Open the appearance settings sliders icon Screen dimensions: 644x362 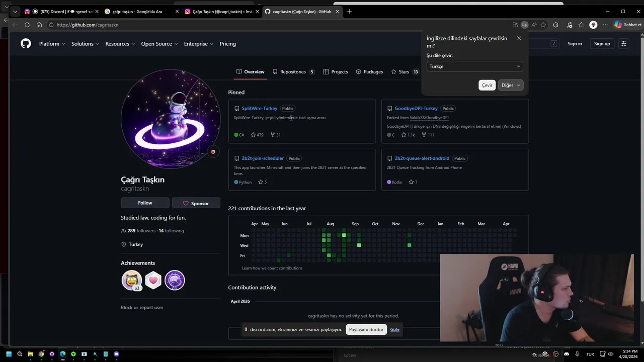(624, 44)
